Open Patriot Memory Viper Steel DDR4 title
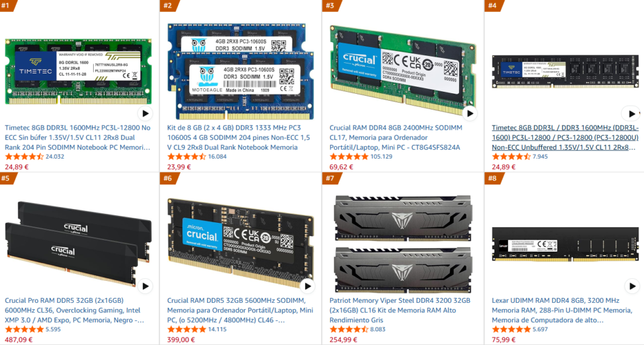 click(x=399, y=310)
